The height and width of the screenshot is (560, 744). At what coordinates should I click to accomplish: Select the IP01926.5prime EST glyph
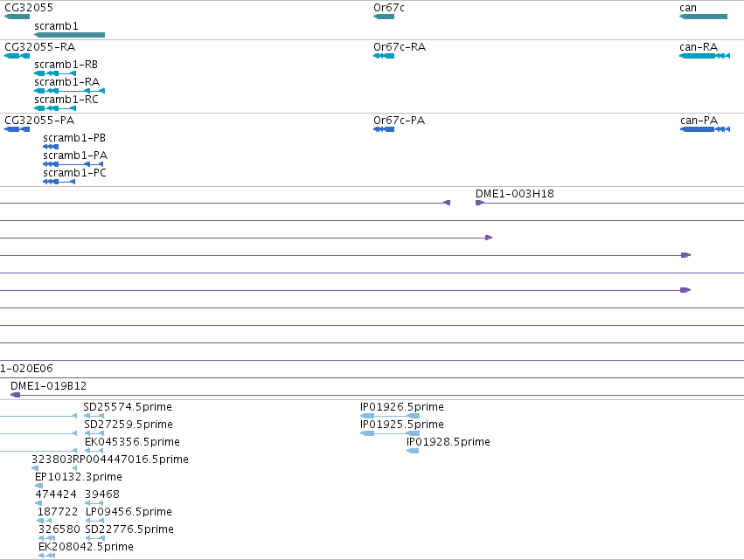(390, 416)
